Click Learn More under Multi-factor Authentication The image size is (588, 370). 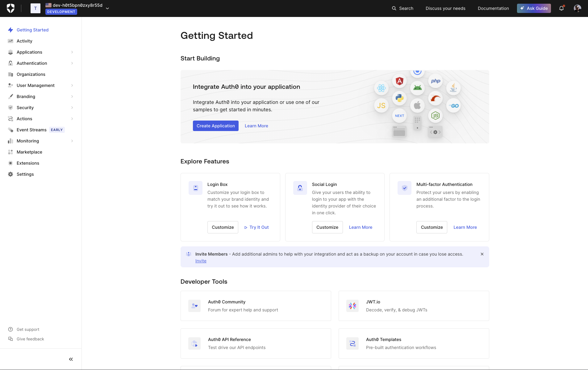(x=465, y=227)
